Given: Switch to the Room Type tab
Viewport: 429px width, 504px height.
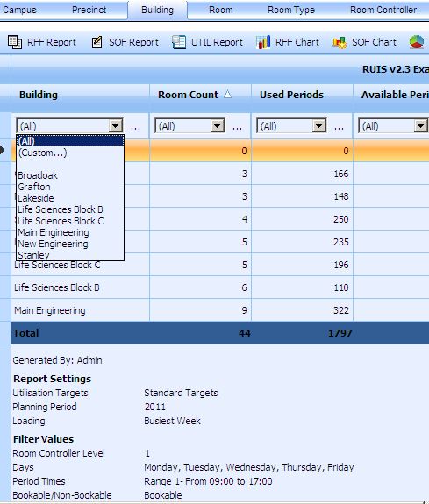Looking at the screenshot, I should [x=291, y=10].
